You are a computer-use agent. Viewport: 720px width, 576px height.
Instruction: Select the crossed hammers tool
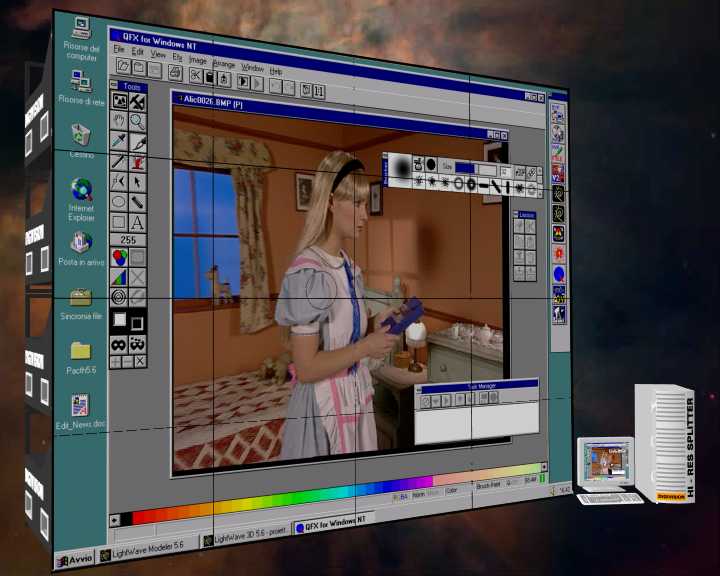[x=137, y=102]
